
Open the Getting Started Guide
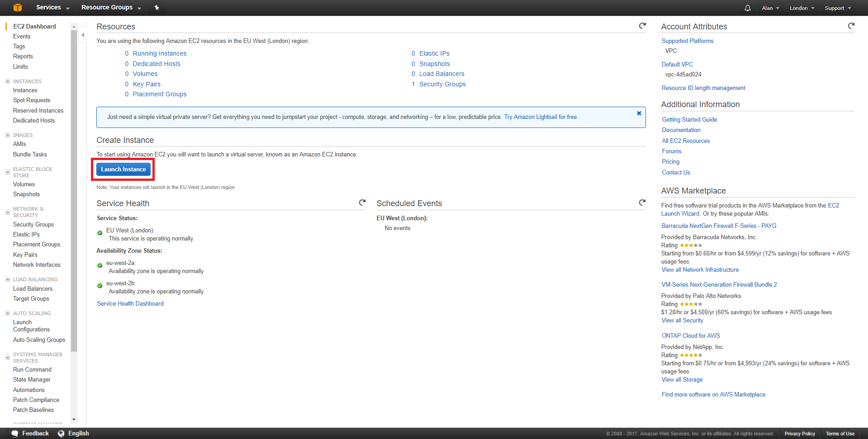click(689, 120)
